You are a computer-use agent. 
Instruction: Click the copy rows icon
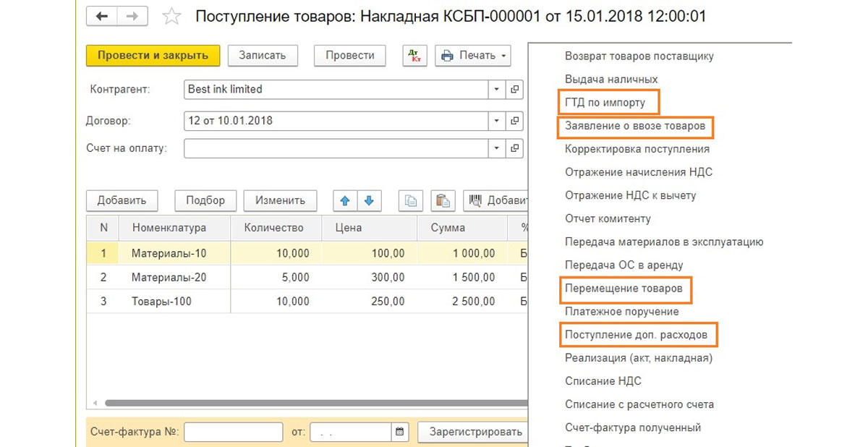click(x=411, y=200)
